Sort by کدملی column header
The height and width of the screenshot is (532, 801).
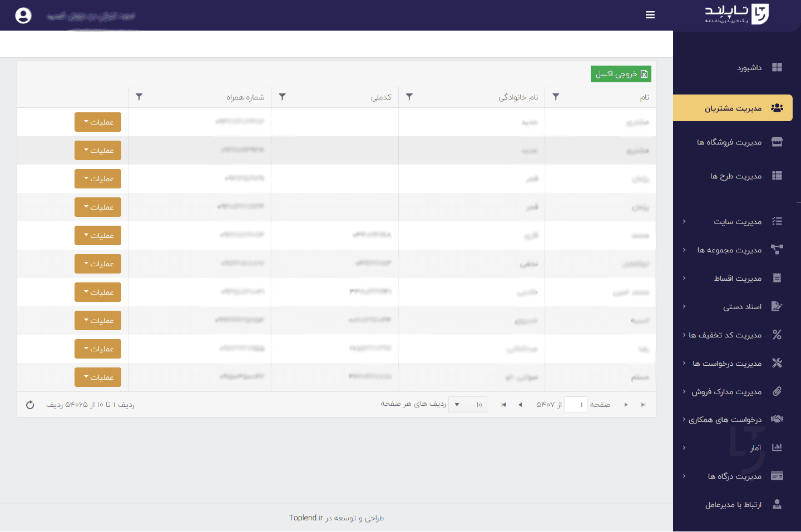[x=381, y=97]
